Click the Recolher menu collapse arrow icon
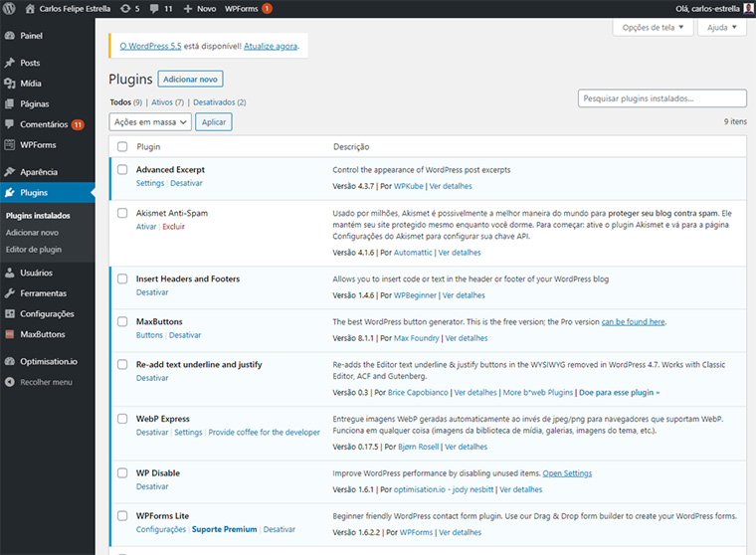This screenshot has height=555, width=756. [10, 382]
